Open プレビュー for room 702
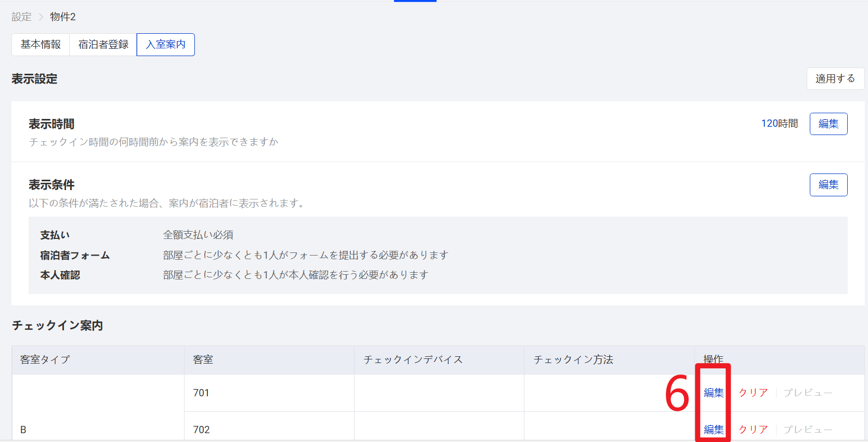 808,430
